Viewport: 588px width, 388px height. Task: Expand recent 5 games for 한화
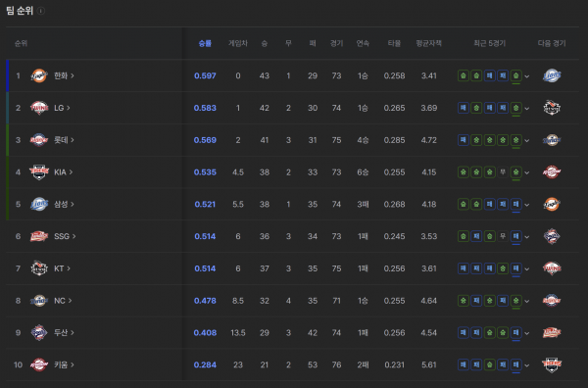tap(527, 76)
